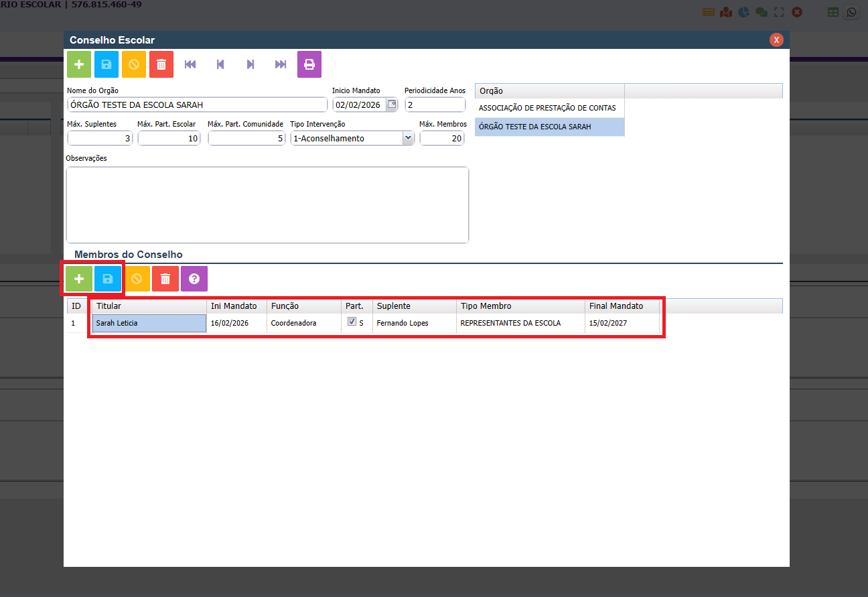Select ASSOCIAÇÃO DE PRESTAÇÃO DE CONTAS in Orgão list
Viewport: 868px width, 597px height.
click(x=547, y=108)
